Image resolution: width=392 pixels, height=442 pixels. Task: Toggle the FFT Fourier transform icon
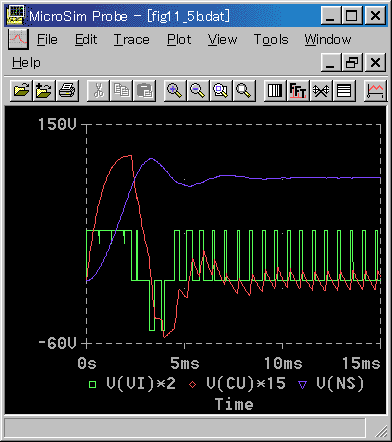298,91
